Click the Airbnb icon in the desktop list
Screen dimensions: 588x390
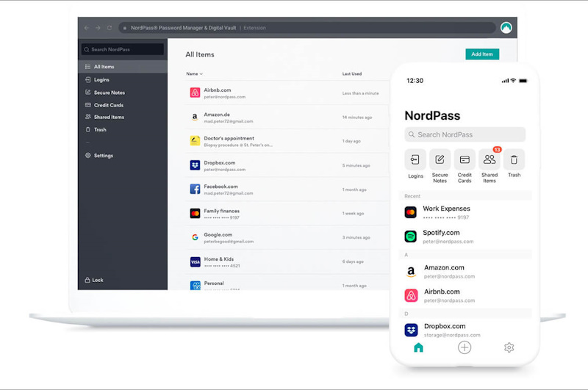pyautogui.click(x=195, y=93)
